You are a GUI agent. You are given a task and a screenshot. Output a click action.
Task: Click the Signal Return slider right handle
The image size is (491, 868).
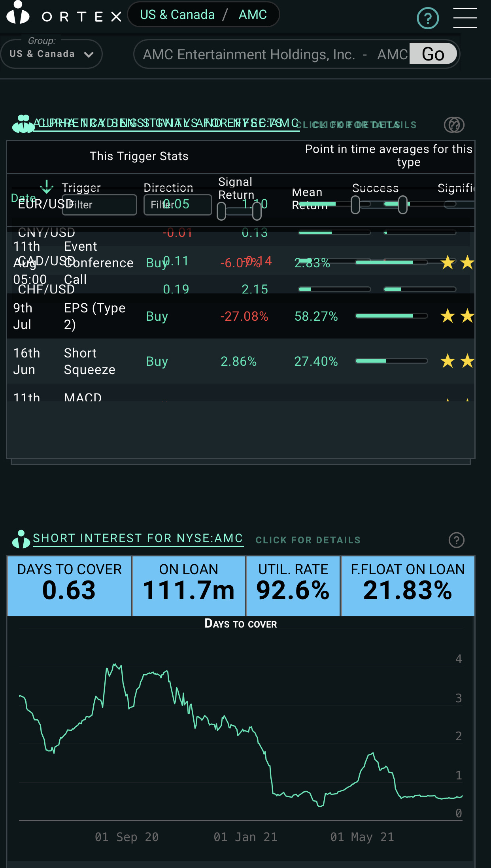pos(257,211)
